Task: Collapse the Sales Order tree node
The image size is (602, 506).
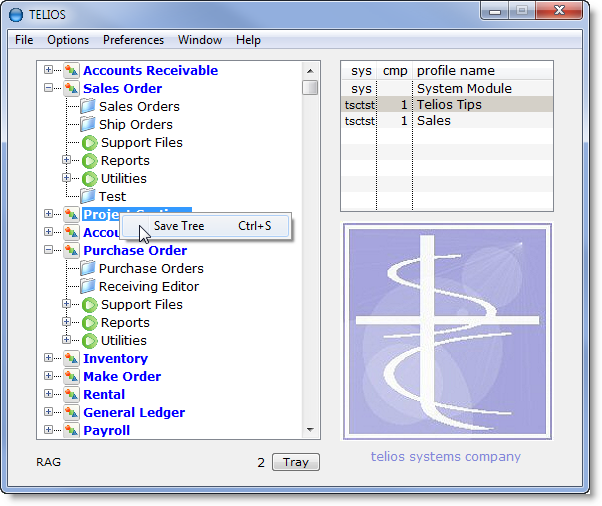Action: click(x=49, y=89)
